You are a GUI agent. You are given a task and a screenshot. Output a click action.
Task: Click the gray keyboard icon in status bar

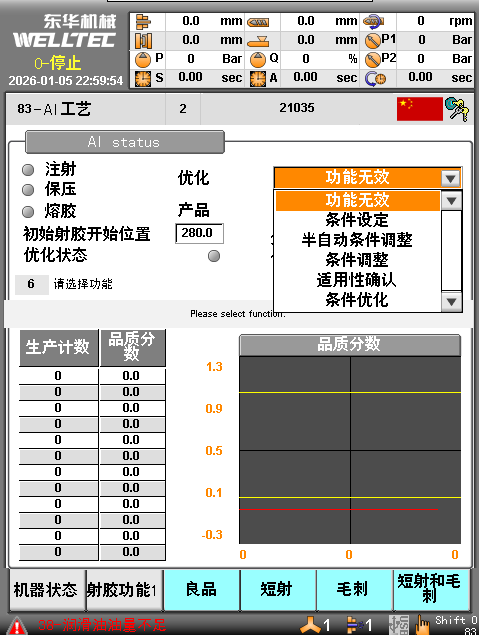click(x=399, y=625)
